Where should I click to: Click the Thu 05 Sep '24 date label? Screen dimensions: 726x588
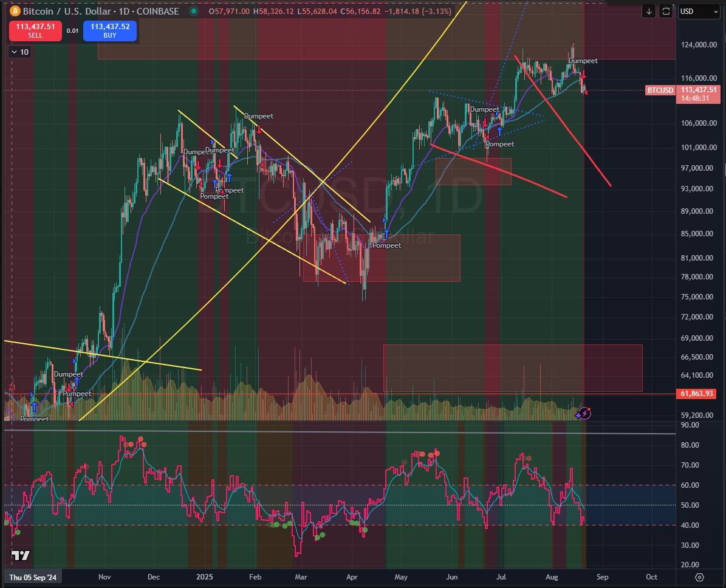pyautogui.click(x=33, y=577)
